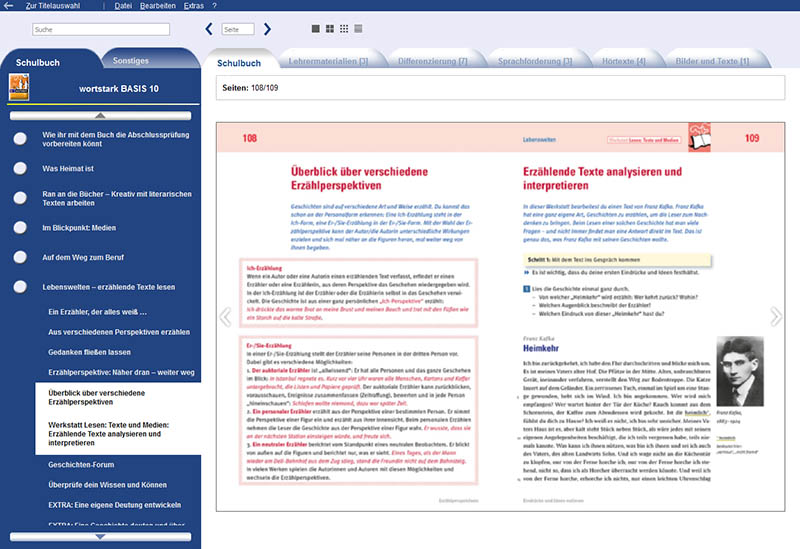800x549 pixels.
Task: Click the 'Er-/Sie-Erzählung' info box
Action: click(x=358, y=410)
